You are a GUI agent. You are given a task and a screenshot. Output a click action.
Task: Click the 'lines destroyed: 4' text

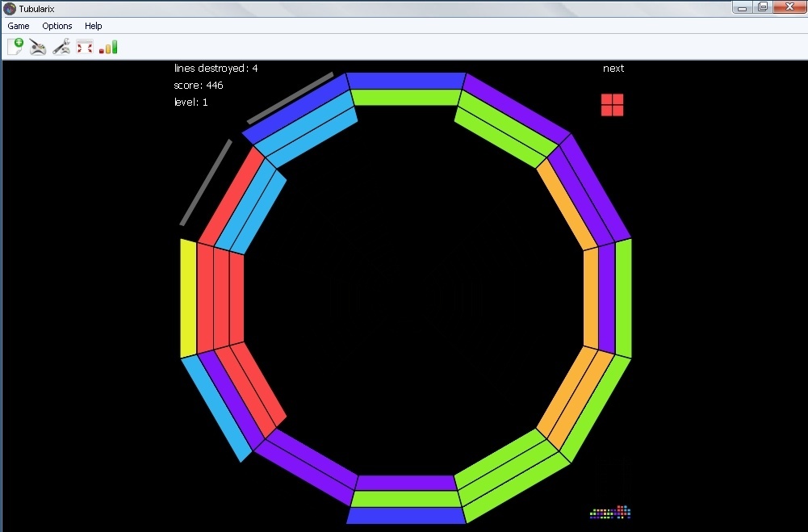tap(216, 68)
